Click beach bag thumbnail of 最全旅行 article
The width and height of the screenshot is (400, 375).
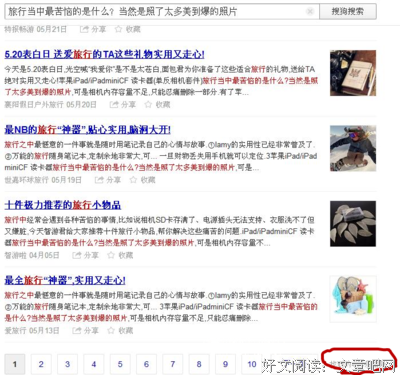tap(353, 299)
